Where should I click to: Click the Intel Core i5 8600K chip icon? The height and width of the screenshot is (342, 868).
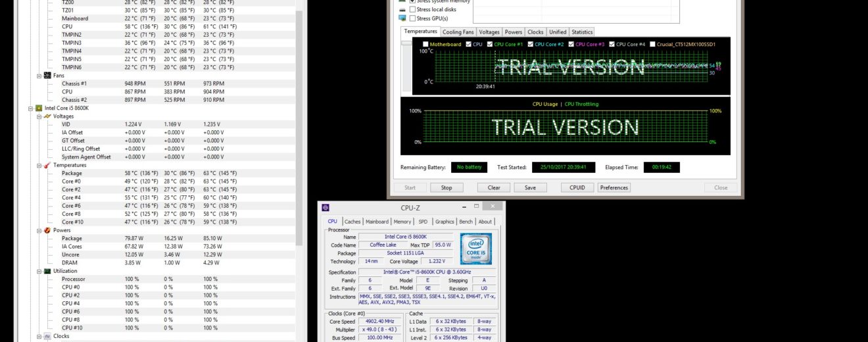tap(39, 108)
